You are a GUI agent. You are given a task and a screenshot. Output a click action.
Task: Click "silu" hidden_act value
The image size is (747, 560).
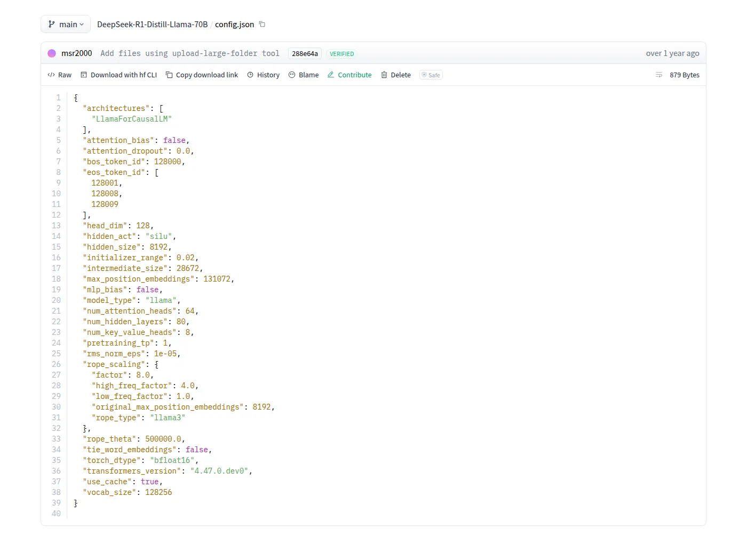(x=158, y=236)
